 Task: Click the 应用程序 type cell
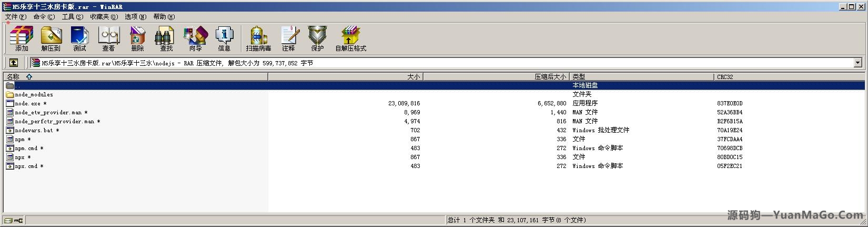[585, 103]
